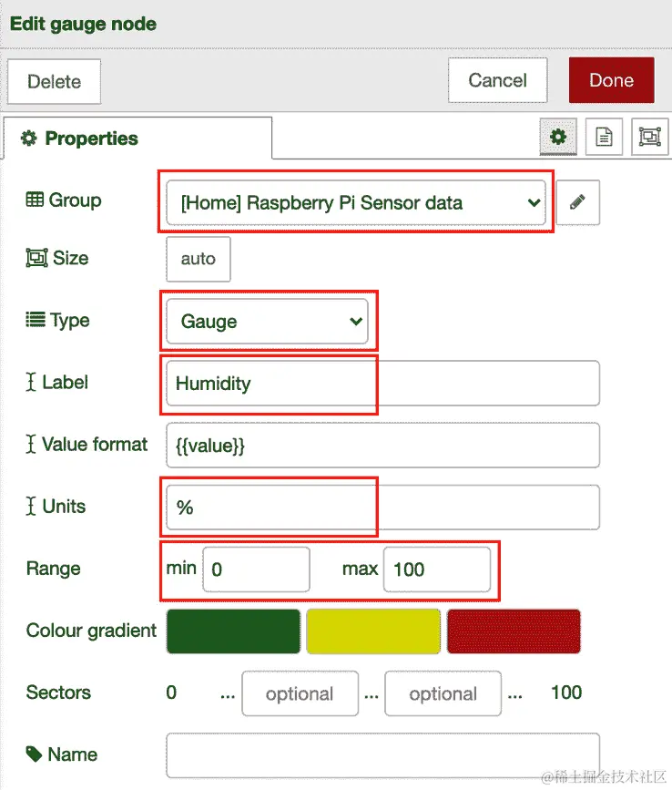Focus the Units field with percent
The height and width of the screenshot is (790, 672).
point(382,508)
